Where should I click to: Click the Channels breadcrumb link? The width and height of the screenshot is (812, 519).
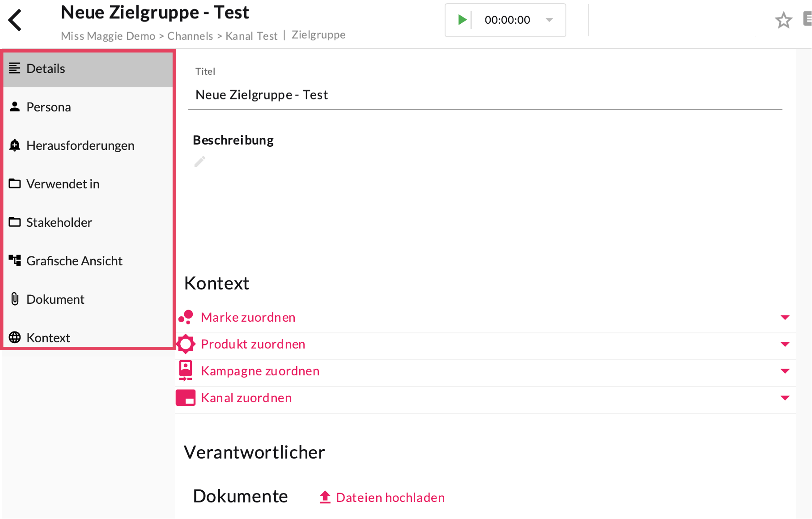[190, 36]
